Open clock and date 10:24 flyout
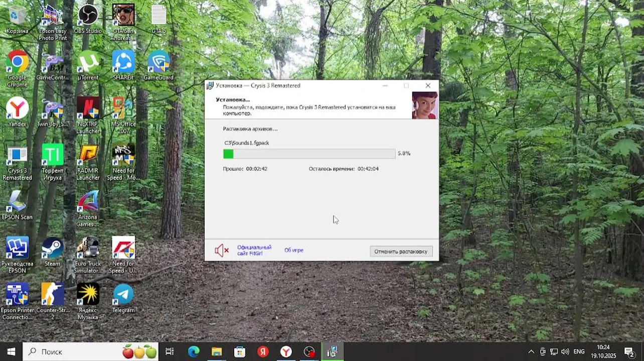Image resolution: width=644 pixels, height=361 pixels. tap(603, 352)
